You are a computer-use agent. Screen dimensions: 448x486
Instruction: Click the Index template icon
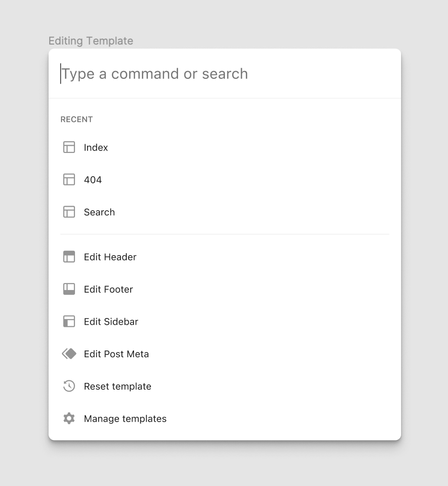pyautogui.click(x=69, y=147)
